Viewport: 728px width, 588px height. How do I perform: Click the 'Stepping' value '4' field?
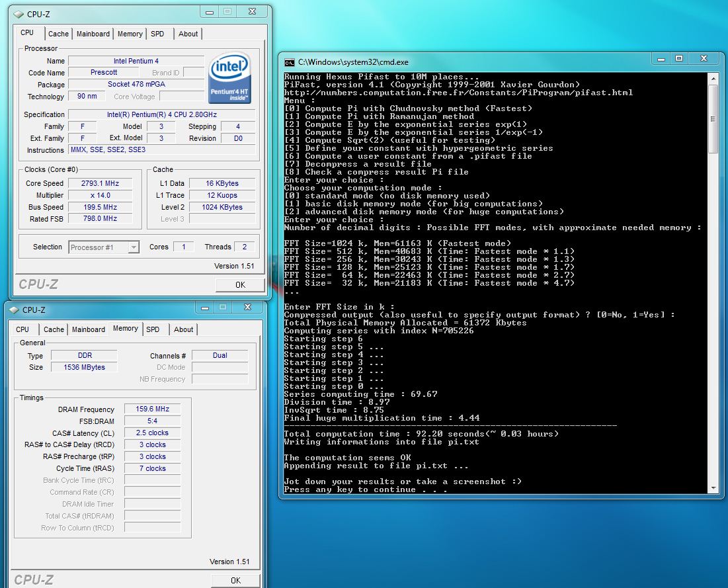[238, 126]
